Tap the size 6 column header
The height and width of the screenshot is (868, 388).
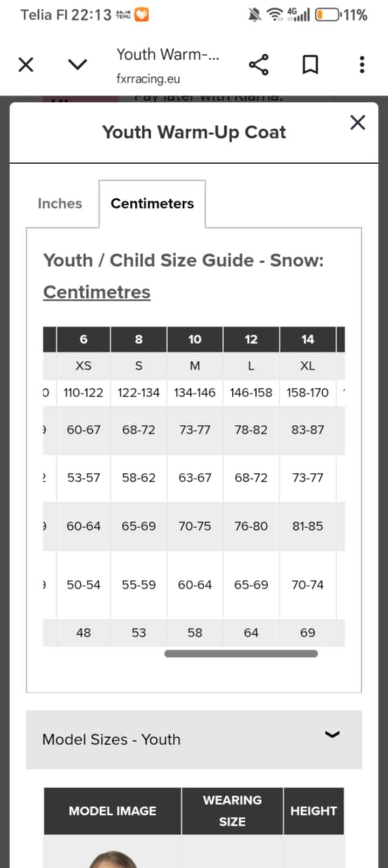coord(84,339)
